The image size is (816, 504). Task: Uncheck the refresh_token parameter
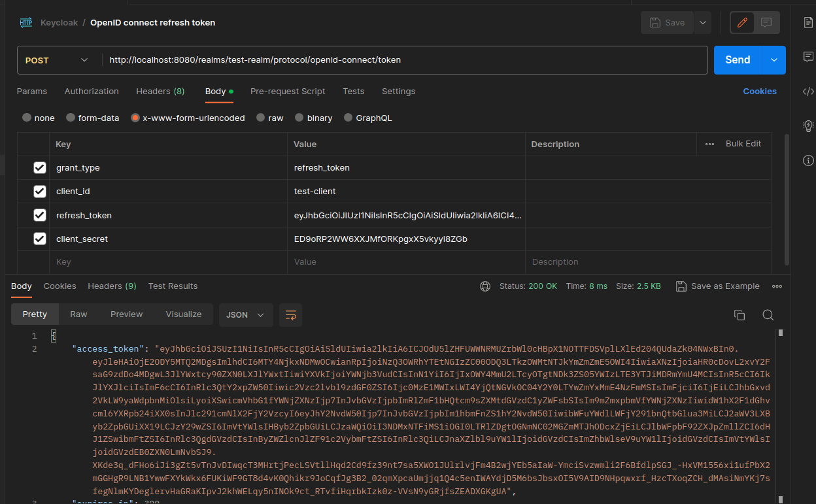coord(40,215)
